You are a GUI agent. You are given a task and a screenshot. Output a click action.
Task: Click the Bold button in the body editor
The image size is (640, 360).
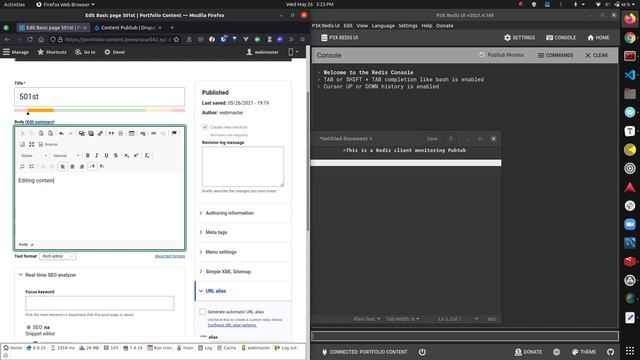point(87,156)
